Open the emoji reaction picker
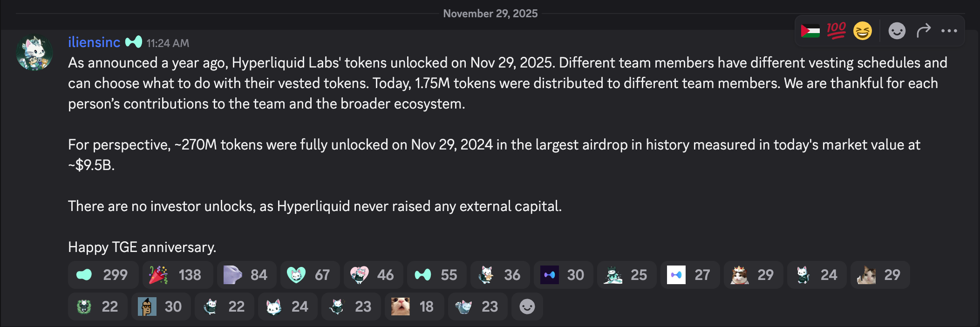 [x=897, y=30]
